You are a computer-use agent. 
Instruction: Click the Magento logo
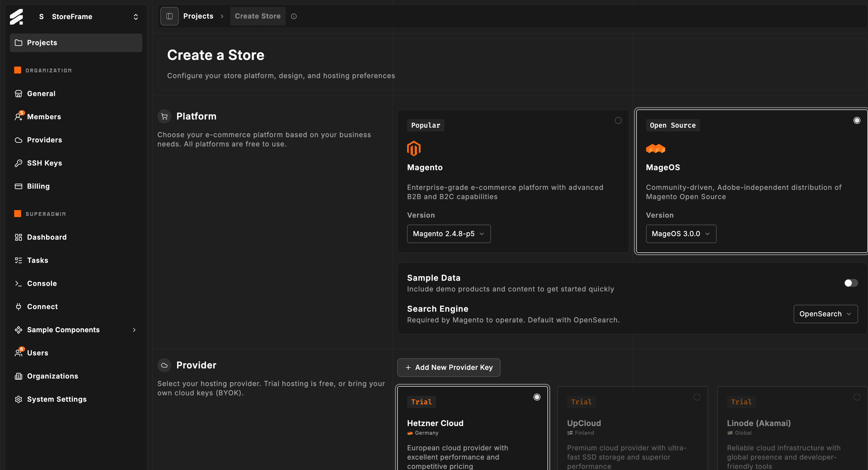(414, 149)
